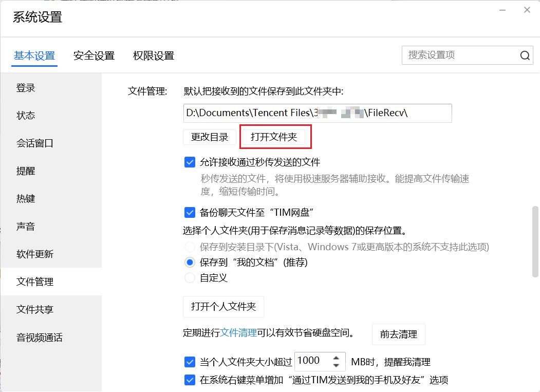Click inside the FileRecv path input field

tap(317, 113)
